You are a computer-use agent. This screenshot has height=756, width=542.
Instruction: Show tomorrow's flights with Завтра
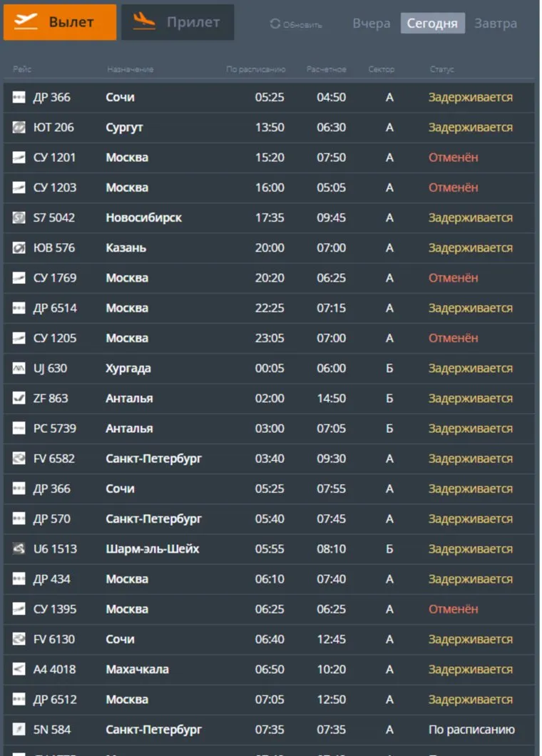pos(496,24)
